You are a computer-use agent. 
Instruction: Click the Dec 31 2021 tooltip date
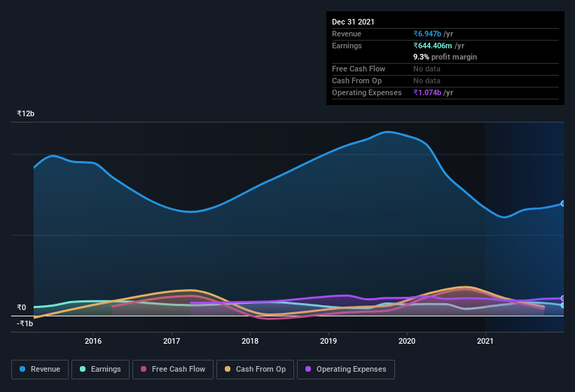pos(353,22)
